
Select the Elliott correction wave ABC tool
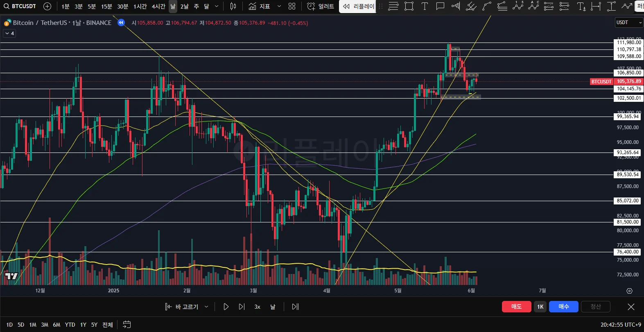(533, 6)
